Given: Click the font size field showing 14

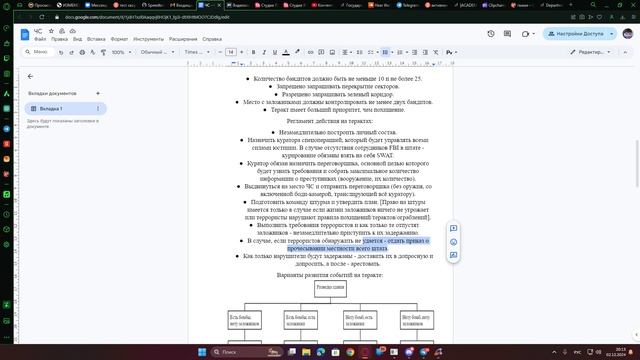Looking at the screenshot, I should point(231,52).
